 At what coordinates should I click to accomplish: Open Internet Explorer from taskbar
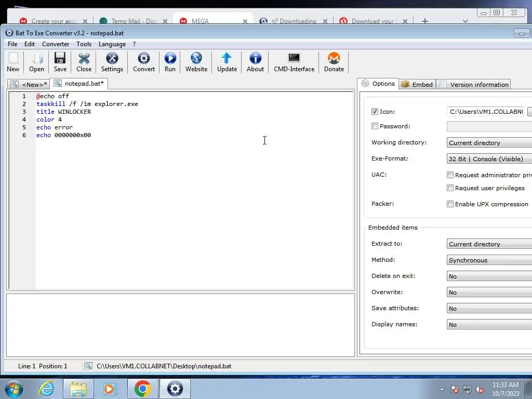point(46,389)
